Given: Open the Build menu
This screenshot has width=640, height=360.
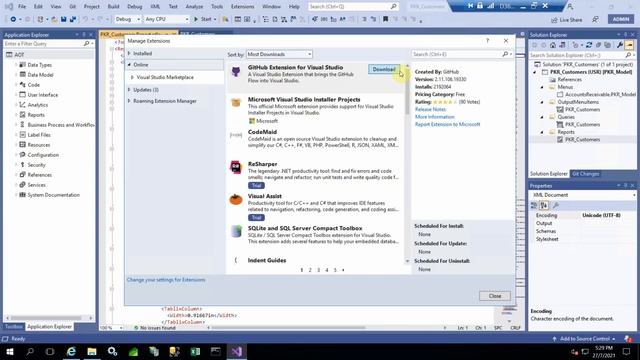Looking at the screenshot, I should (113, 7).
